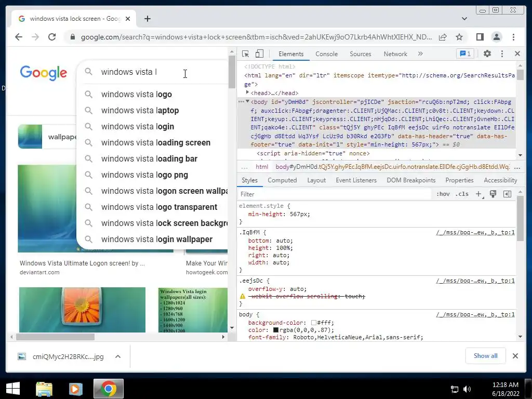The image size is (532, 399).
Task: Open the Event Listeners tab
Action: coord(356,180)
